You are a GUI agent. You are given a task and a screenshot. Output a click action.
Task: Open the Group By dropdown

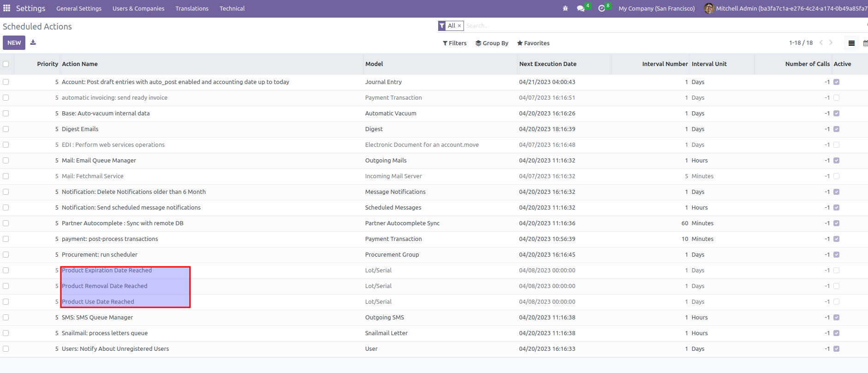pyautogui.click(x=492, y=43)
